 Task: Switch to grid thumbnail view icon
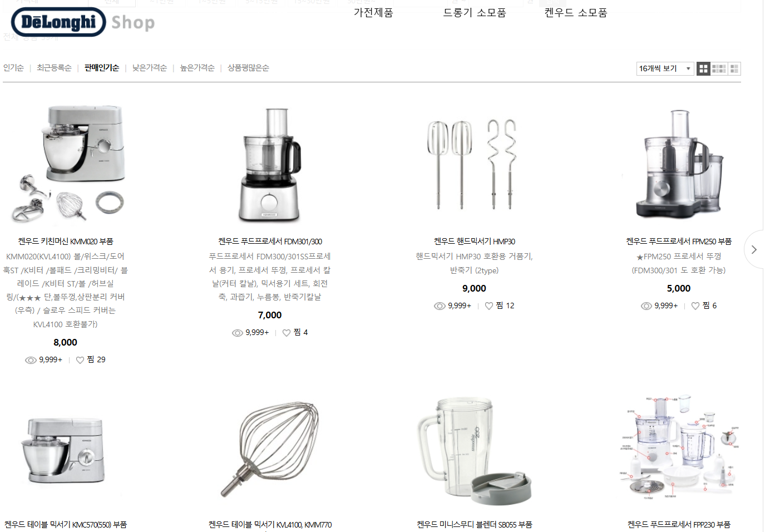coord(703,68)
